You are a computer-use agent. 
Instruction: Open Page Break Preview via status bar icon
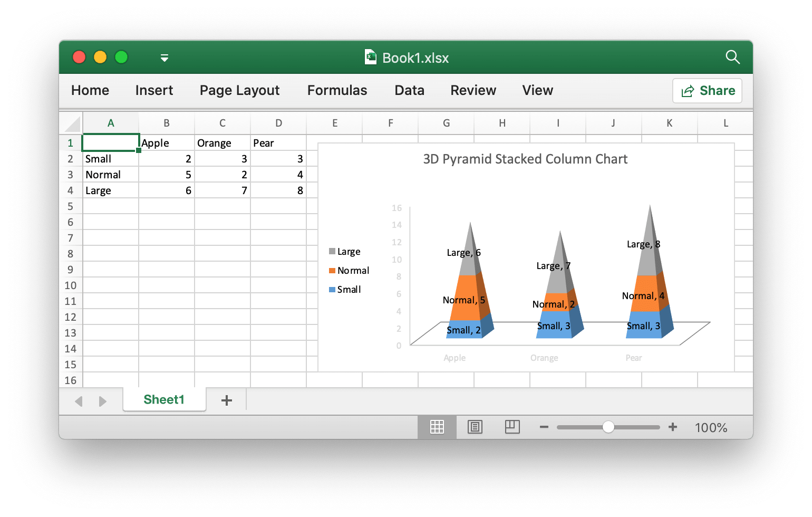click(x=512, y=427)
